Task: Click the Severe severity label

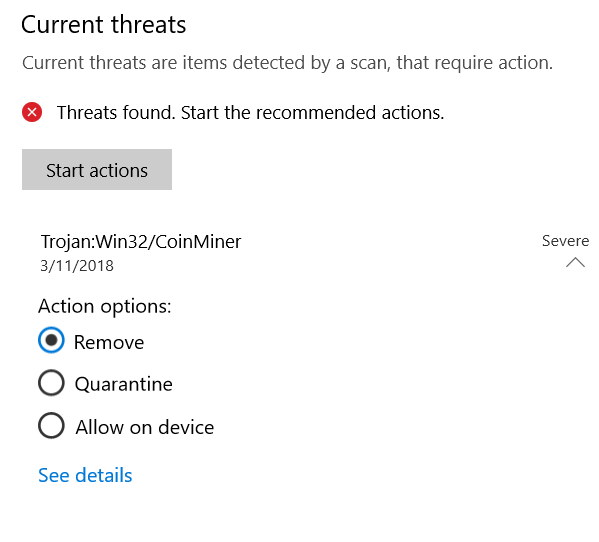Action: [565, 241]
